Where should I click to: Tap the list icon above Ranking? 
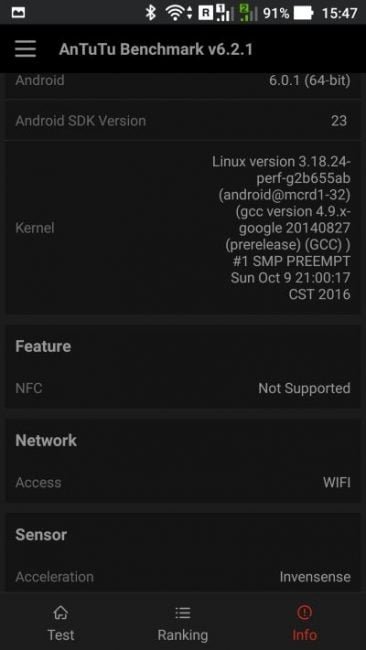pos(183,612)
